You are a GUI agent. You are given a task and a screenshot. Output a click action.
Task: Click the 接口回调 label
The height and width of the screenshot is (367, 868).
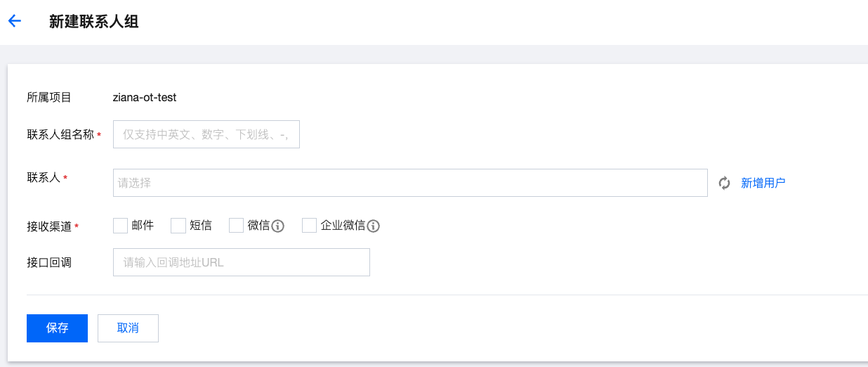(x=49, y=263)
